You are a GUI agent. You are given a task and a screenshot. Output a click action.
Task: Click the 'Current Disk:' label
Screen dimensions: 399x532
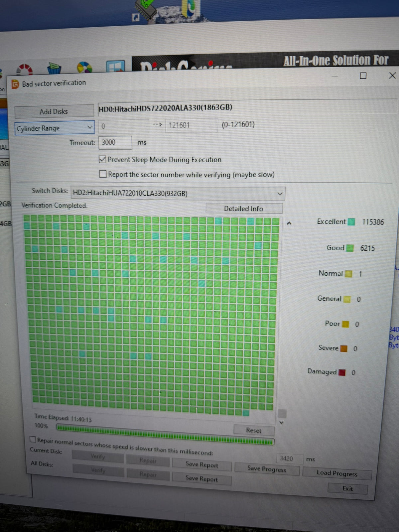pos(46,451)
